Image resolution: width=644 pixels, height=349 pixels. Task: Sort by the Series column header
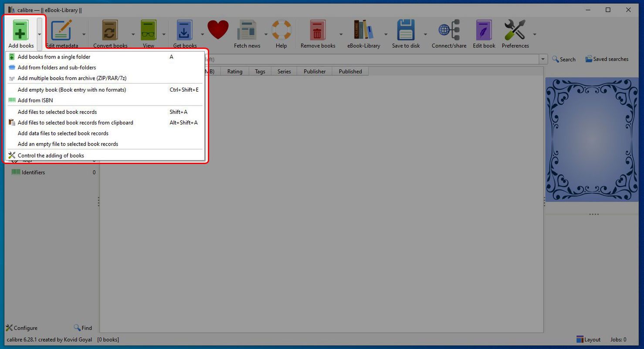point(284,72)
